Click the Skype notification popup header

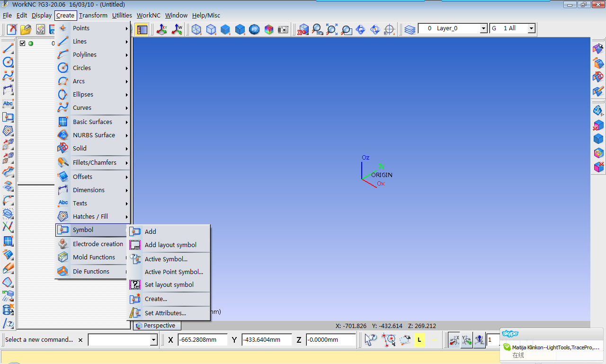point(553,334)
